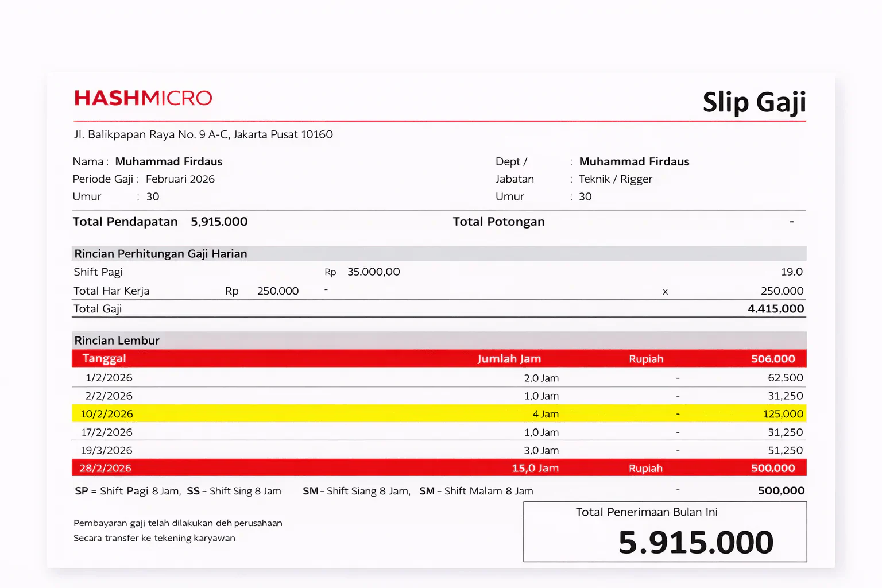The width and height of the screenshot is (882, 588).
Task: Click the 'Total Har Kerja' label
Action: 111,291
